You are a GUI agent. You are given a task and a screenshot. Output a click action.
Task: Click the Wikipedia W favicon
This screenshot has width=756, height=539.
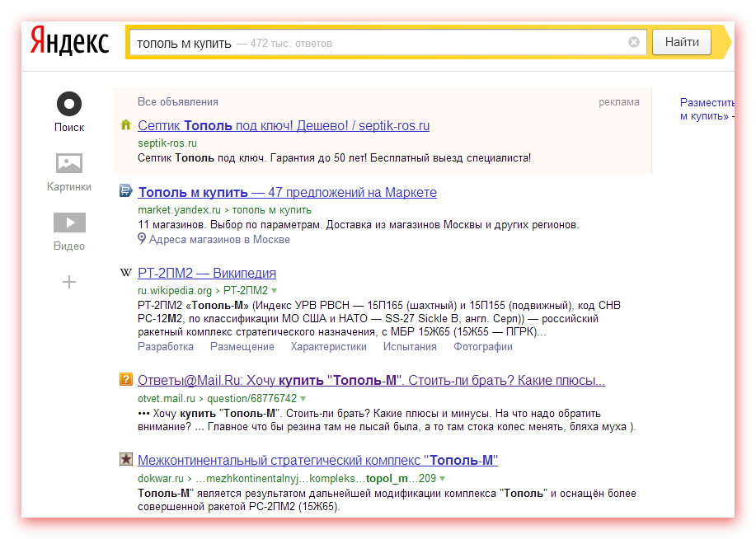tap(126, 273)
